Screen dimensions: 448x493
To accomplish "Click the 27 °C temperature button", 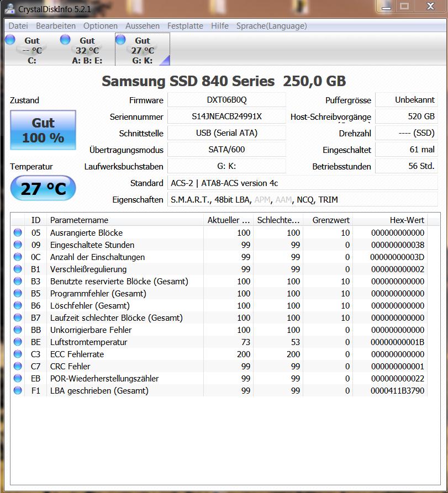I will 43,188.
